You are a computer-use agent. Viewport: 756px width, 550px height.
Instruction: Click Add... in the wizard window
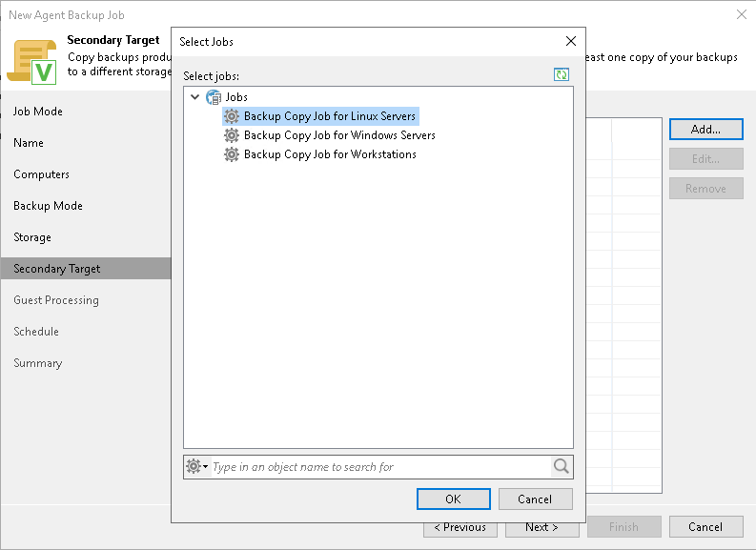pos(705,130)
